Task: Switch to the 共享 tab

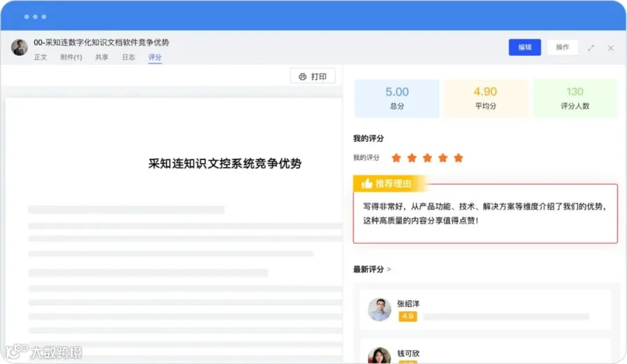Action: click(x=102, y=57)
